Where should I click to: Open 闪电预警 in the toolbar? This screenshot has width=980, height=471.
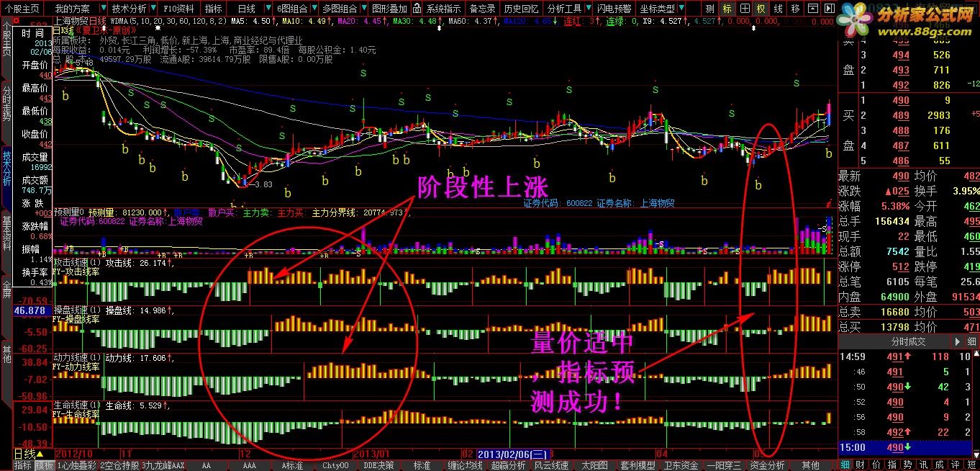[x=614, y=9]
